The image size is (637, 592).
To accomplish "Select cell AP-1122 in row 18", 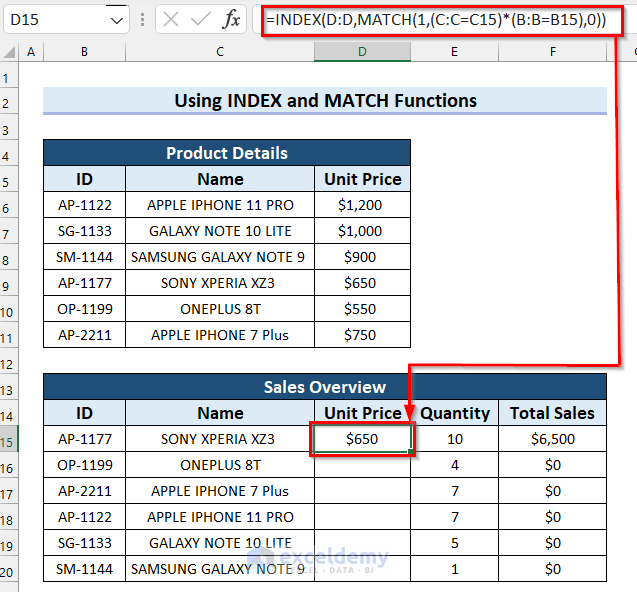I will [x=84, y=517].
